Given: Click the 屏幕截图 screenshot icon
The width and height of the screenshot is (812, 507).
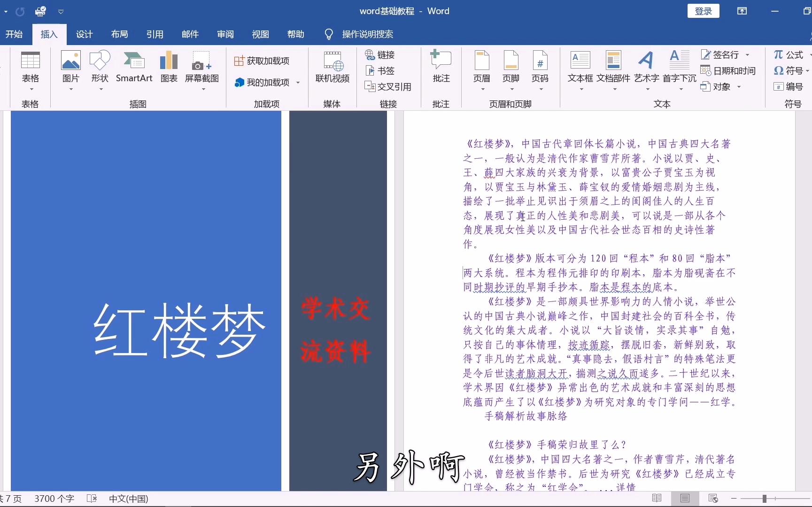Looking at the screenshot, I should (x=202, y=70).
